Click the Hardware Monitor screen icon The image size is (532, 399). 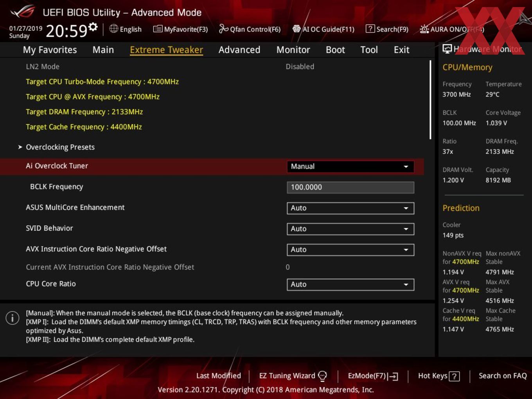point(447,49)
